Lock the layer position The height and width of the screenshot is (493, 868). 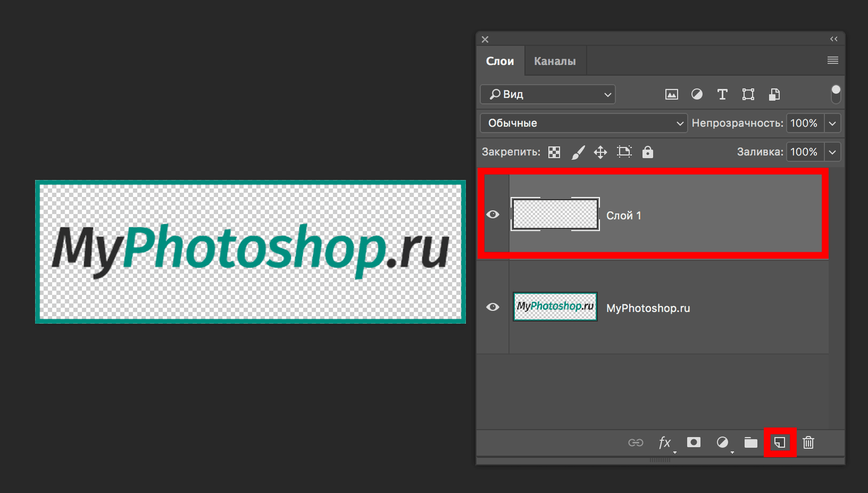[x=600, y=152]
